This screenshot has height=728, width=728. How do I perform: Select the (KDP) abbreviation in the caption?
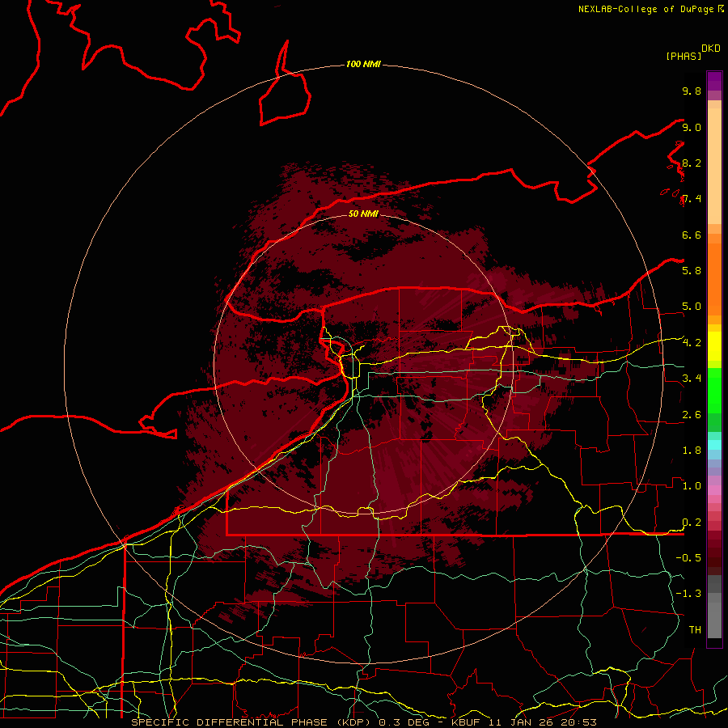354,722
